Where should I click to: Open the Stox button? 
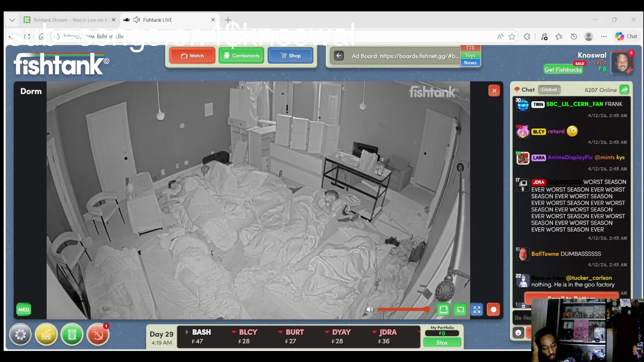point(442,342)
